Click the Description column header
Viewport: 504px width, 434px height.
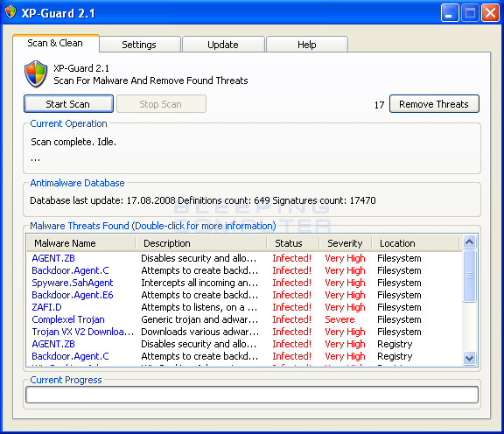click(x=201, y=243)
